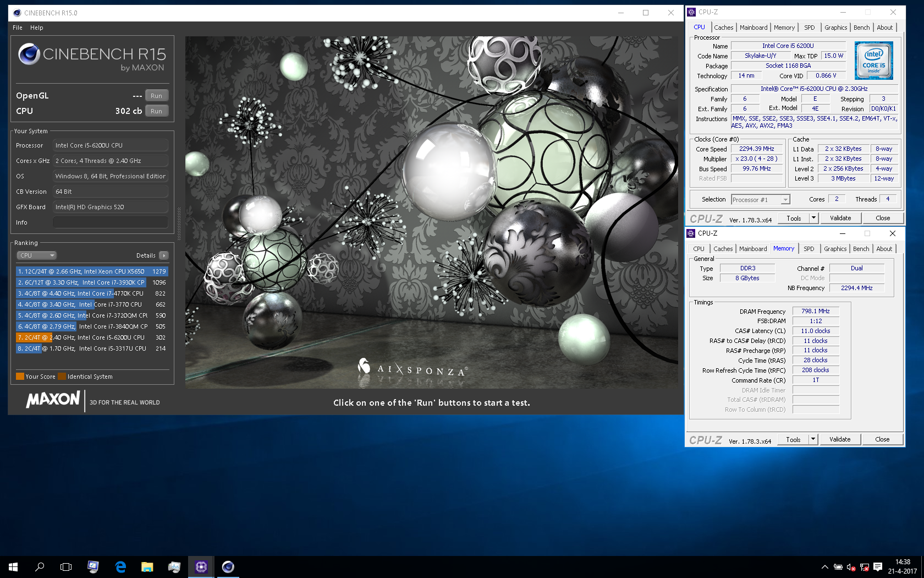Switch to CPU tab in lower CPU-Z
Image resolution: width=924 pixels, height=578 pixels.
pyautogui.click(x=698, y=249)
